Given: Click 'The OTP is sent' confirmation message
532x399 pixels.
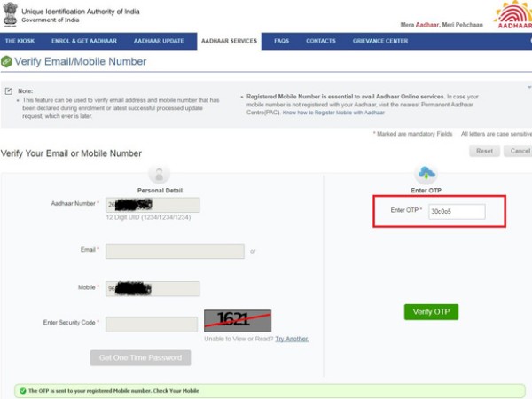Looking at the screenshot, I should click(113, 391).
